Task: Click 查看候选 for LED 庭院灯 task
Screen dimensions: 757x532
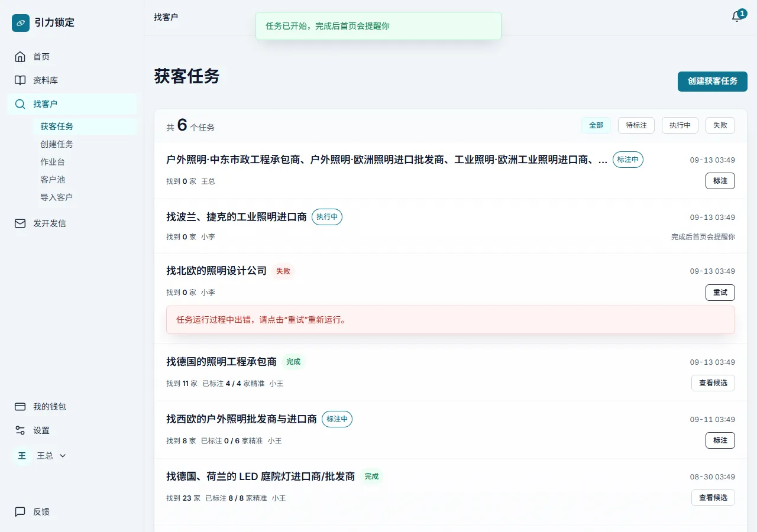Action: pos(713,498)
